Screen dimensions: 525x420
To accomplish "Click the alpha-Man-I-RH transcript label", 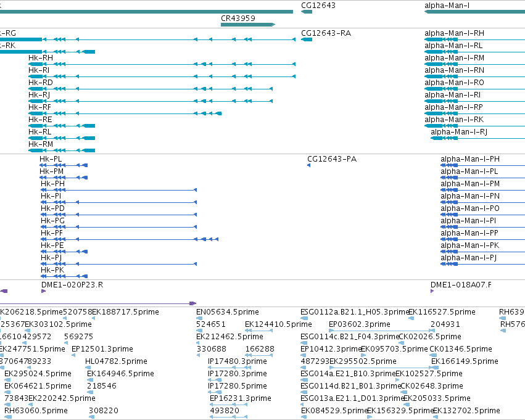I will pos(454,33).
